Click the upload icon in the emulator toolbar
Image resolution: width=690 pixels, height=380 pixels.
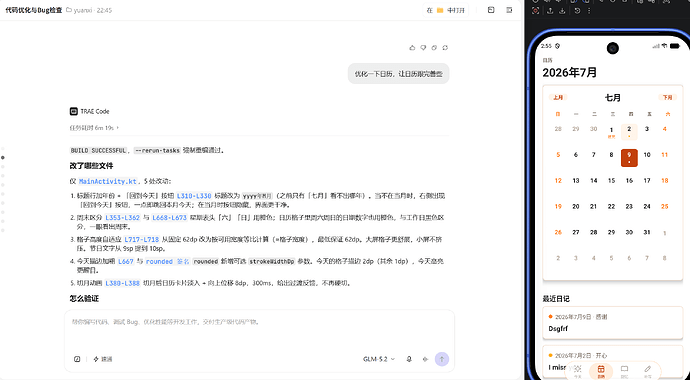[550, 11]
